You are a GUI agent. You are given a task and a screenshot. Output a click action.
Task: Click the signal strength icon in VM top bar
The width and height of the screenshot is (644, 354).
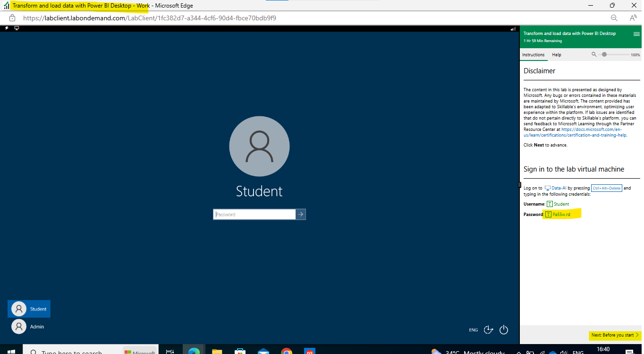513,29
